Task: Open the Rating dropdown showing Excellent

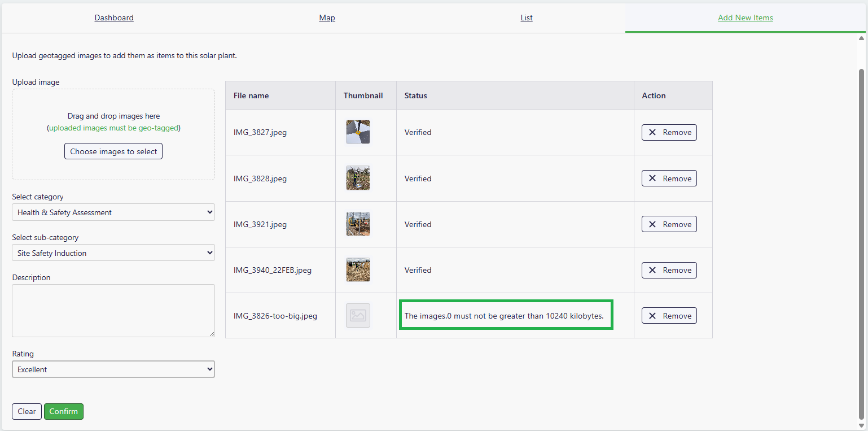Action: (113, 369)
